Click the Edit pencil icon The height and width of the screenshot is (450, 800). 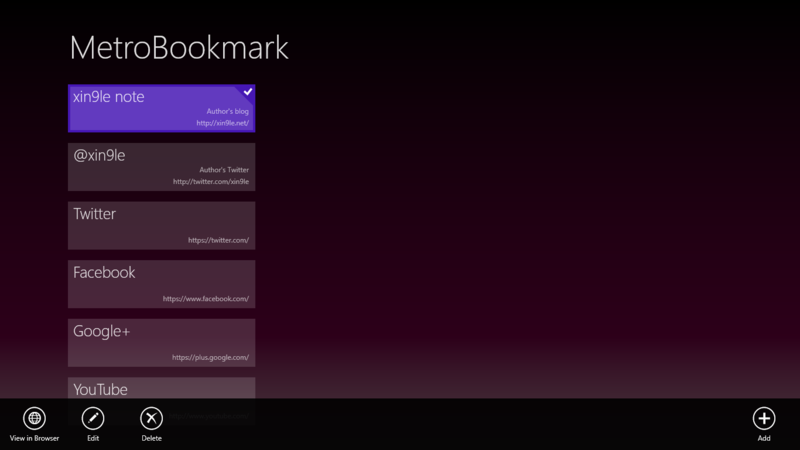pos(93,418)
